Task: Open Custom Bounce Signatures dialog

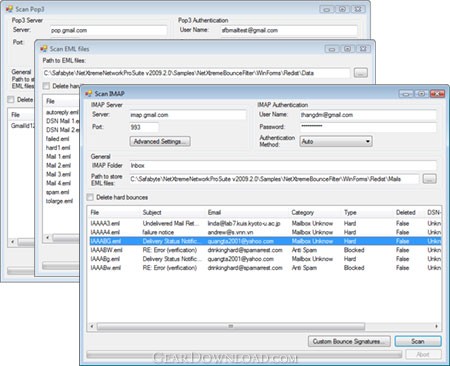Action: coord(349,341)
